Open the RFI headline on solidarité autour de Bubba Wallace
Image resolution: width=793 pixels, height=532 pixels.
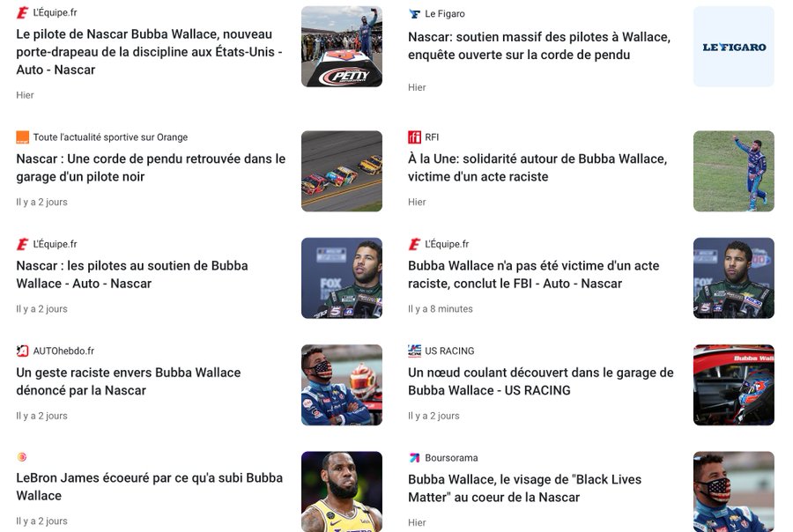pyautogui.click(x=537, y=167)
